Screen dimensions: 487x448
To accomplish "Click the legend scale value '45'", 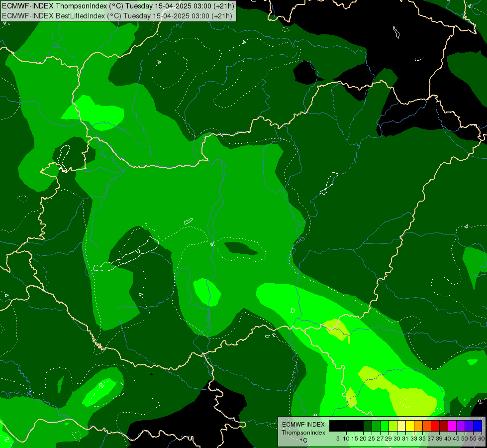I will click(x=456, y=439).
